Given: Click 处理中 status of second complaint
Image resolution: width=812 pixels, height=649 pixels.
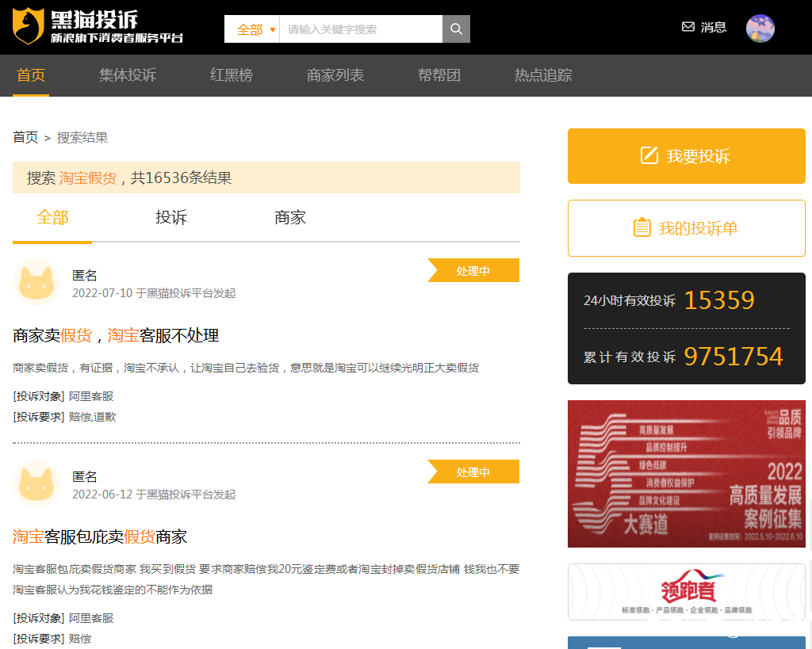Looking at the screenshot, I should (x=473, y=472).
